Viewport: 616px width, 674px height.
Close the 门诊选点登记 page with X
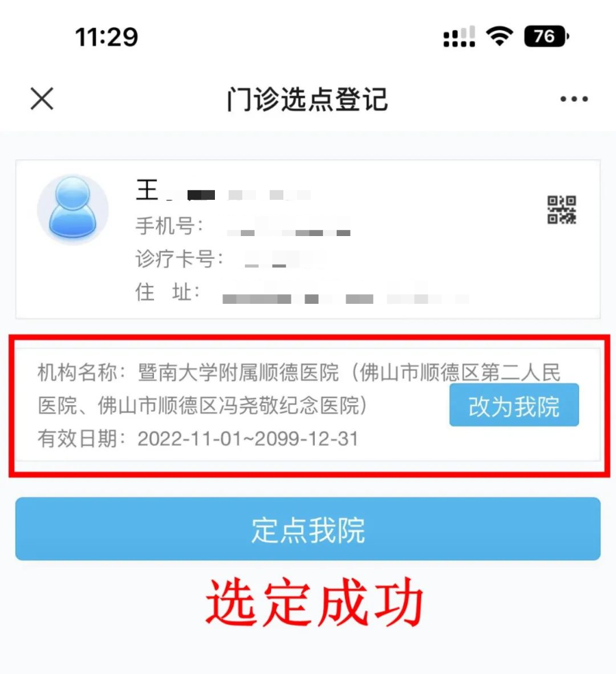(42, 99)
